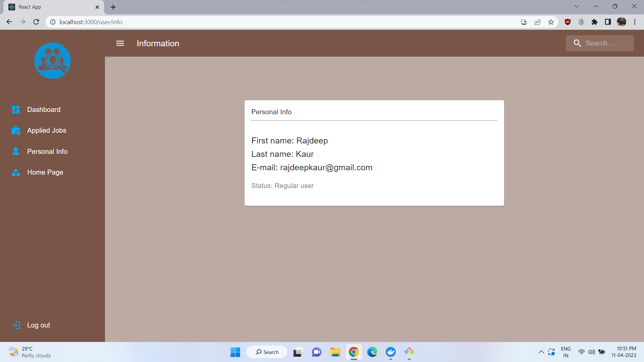Click the magnifier icon in search box

577,43
